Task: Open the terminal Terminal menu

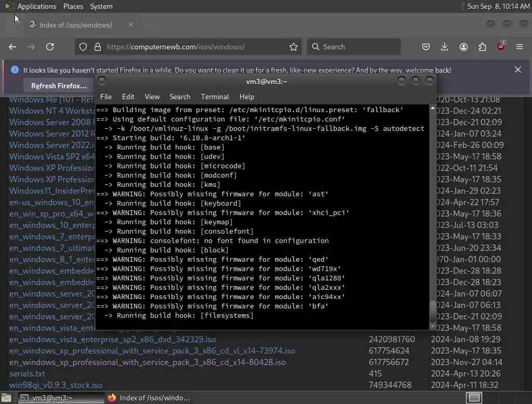Action: click(215, 97)
